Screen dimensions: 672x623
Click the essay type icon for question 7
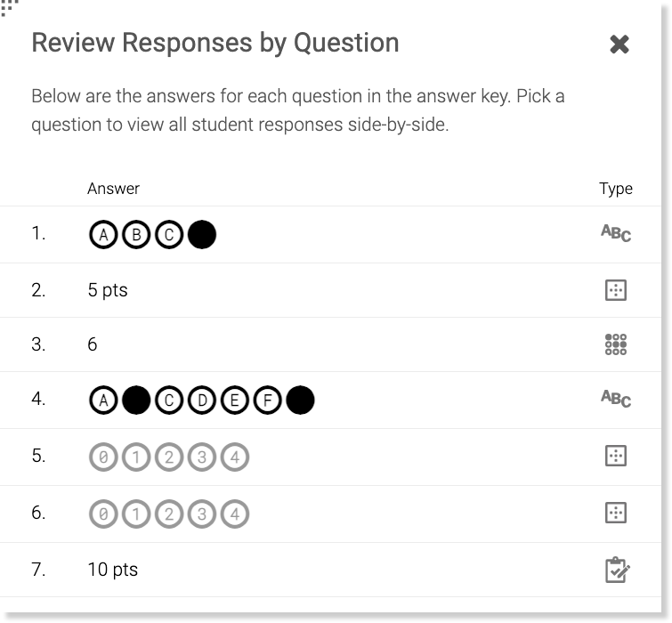616,570
